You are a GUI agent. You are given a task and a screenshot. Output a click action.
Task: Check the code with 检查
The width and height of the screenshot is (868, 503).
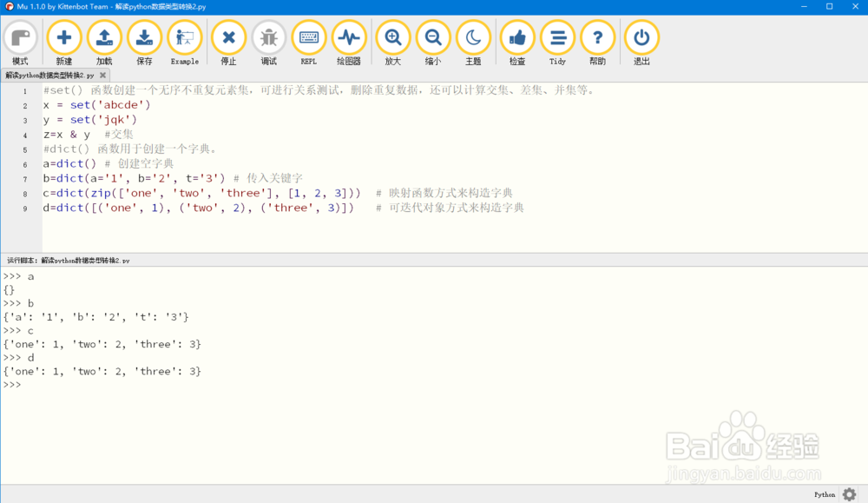516,41
